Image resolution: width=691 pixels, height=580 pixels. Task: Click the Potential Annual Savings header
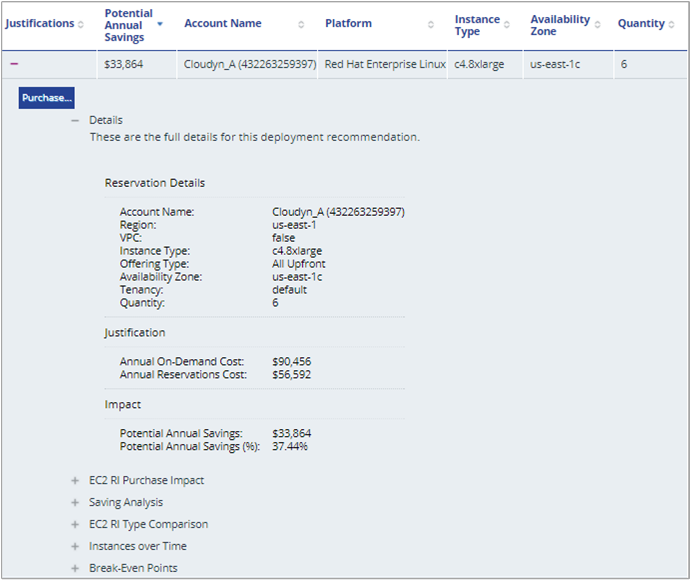pos(129,26)
